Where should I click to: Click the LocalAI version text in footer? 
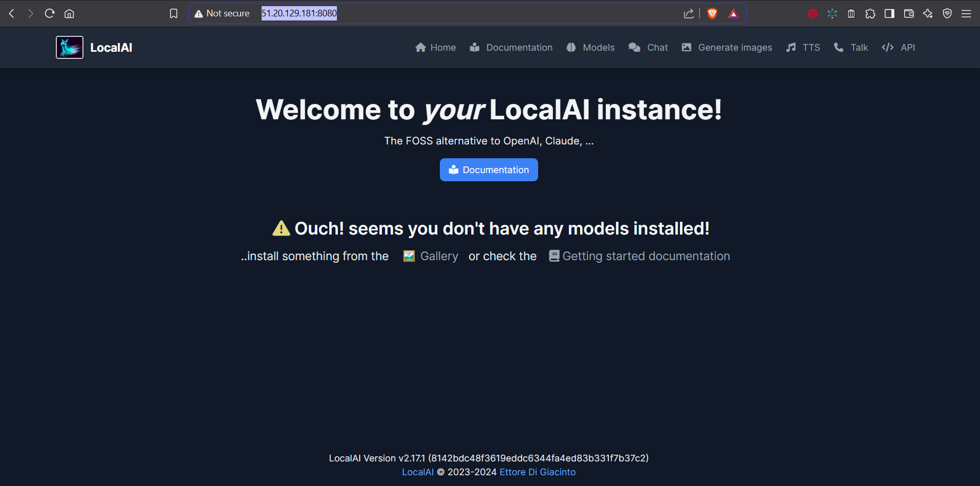tap(489, 458)
